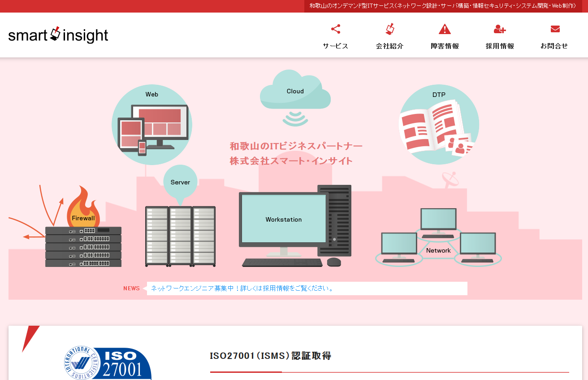Open the 障害情報 menu item
This screenshot has width=588, height=380.
(445, 46)
